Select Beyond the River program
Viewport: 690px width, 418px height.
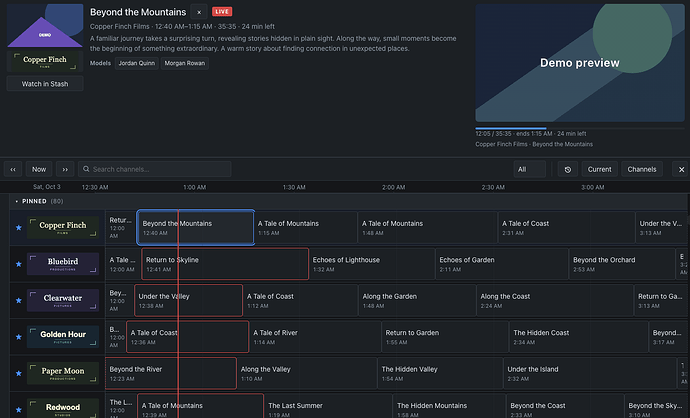point(171,374)
